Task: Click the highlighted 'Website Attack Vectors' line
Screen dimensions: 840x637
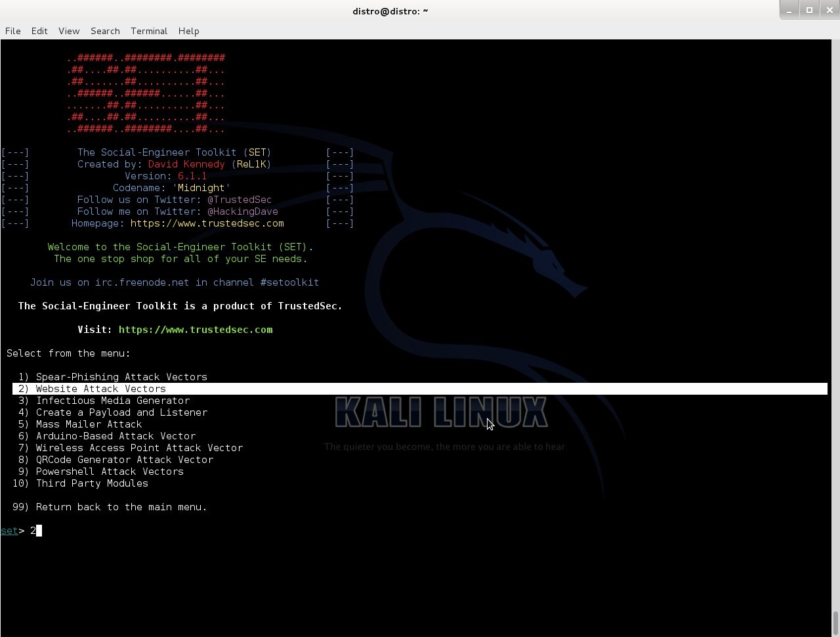Action: (x=420, y=389)
